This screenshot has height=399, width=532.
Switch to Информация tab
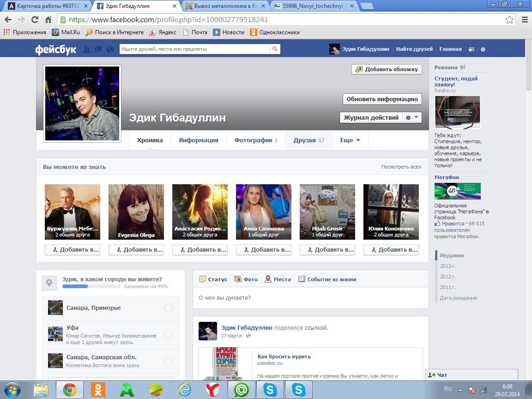coord(199,140)
